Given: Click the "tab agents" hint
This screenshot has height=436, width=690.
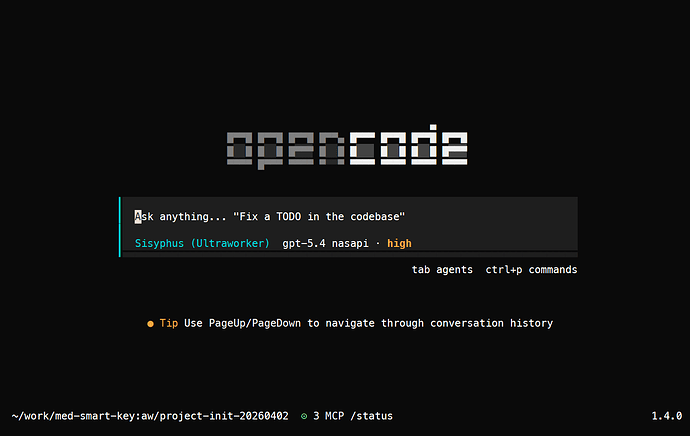Looking at the screenshot, I should tap(442, 269).
